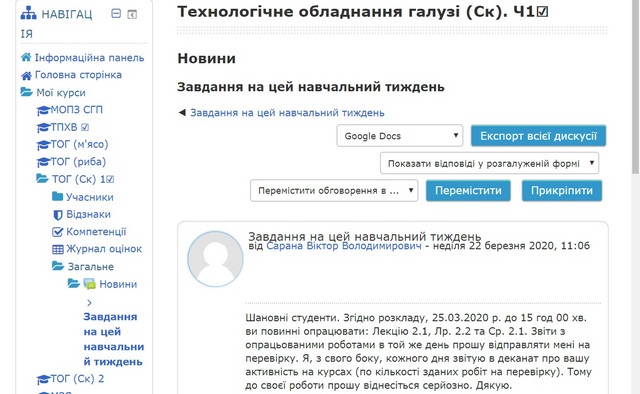
Task: Click the shield icon beside Відзнаки
Action: click(58, 215)
